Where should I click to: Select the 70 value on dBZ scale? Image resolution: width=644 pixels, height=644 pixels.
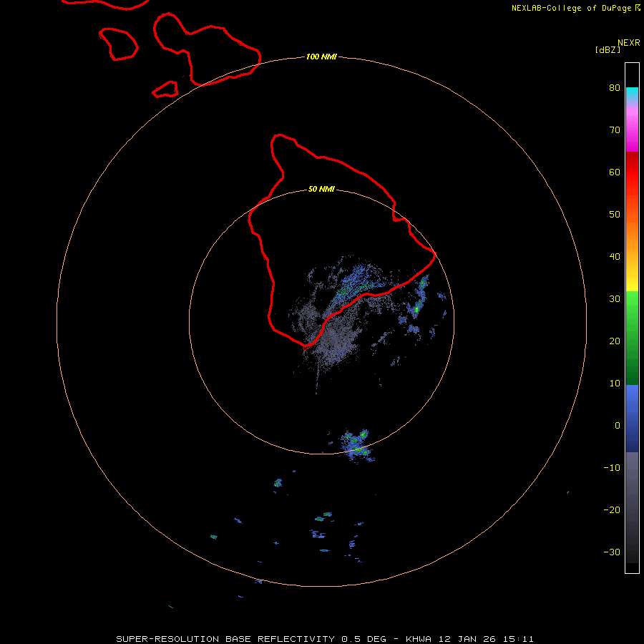point(615,130)
